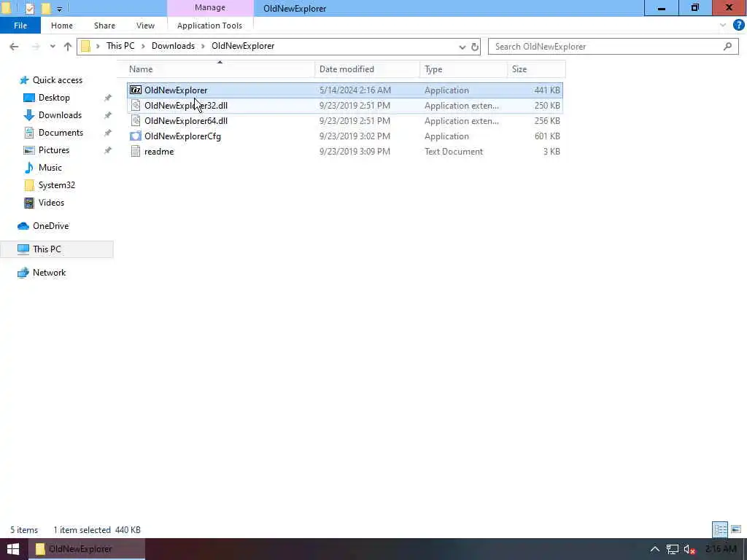Screen dimensions: 747x560
Task: Sort by Type column header
Action: [463, 69]
